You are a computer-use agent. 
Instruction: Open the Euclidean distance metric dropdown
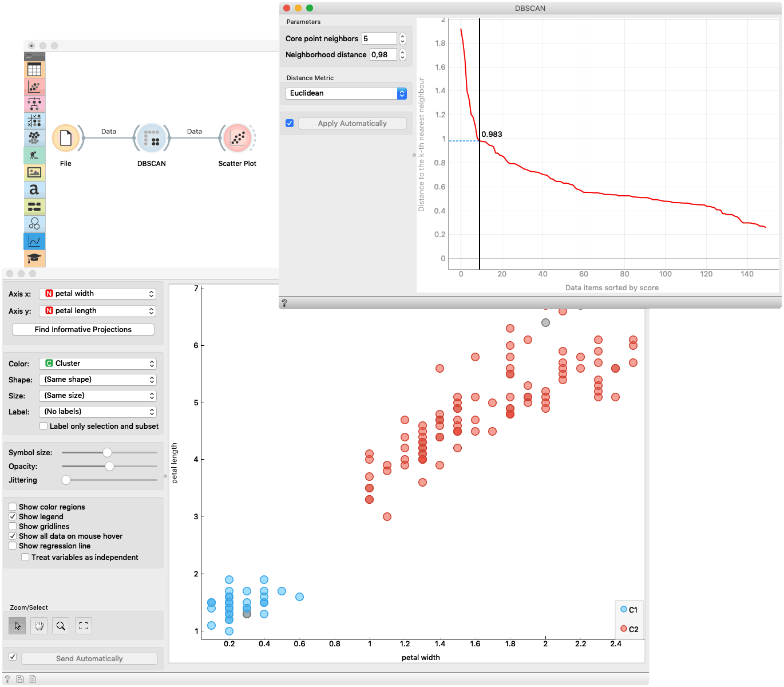point(346,93)
